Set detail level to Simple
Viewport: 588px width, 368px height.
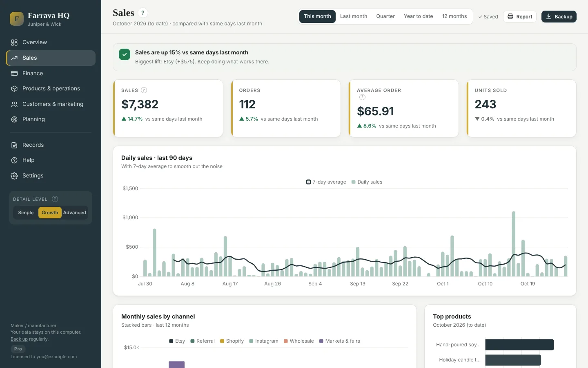pyautogui.click(x=26, y=213)
